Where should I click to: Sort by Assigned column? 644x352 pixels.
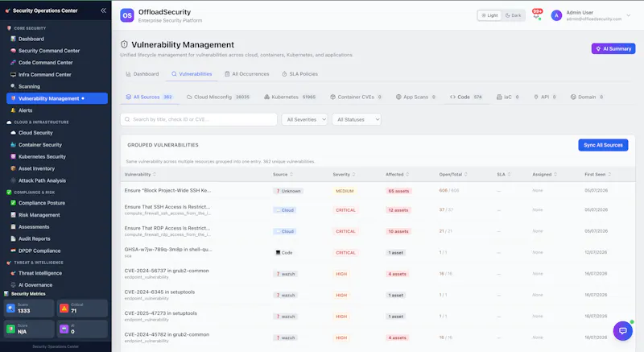(x=545, y=175)
